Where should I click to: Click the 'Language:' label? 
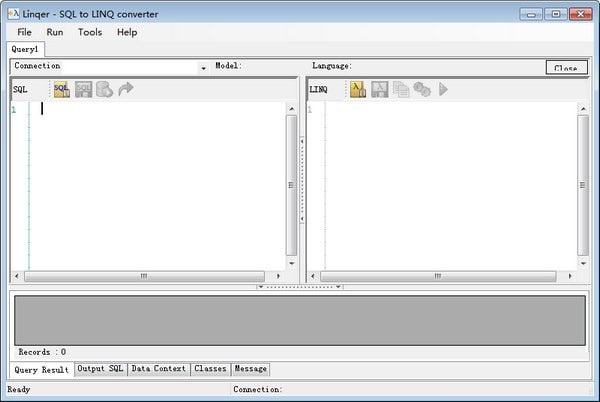pos(332,66)
